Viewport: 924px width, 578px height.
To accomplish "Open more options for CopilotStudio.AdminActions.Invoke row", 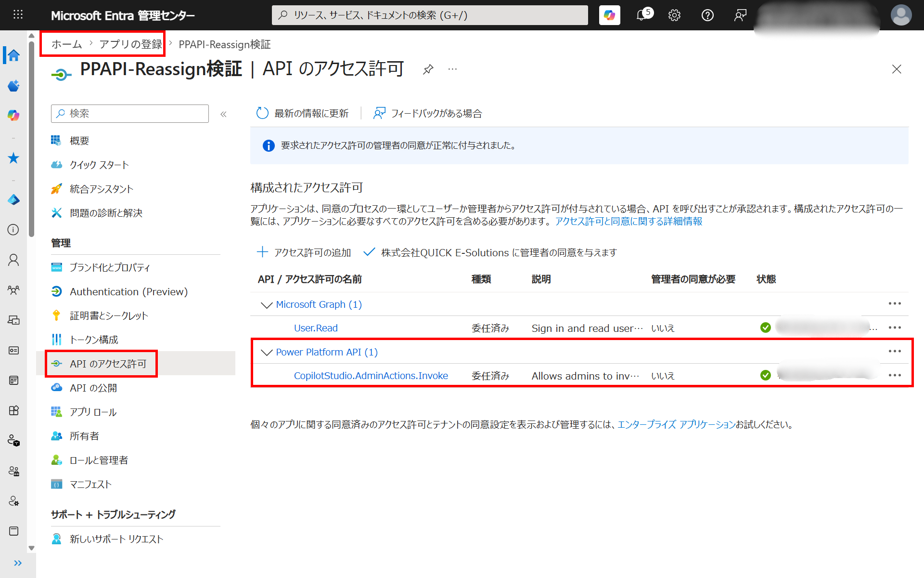I will [x=895, y=375].
